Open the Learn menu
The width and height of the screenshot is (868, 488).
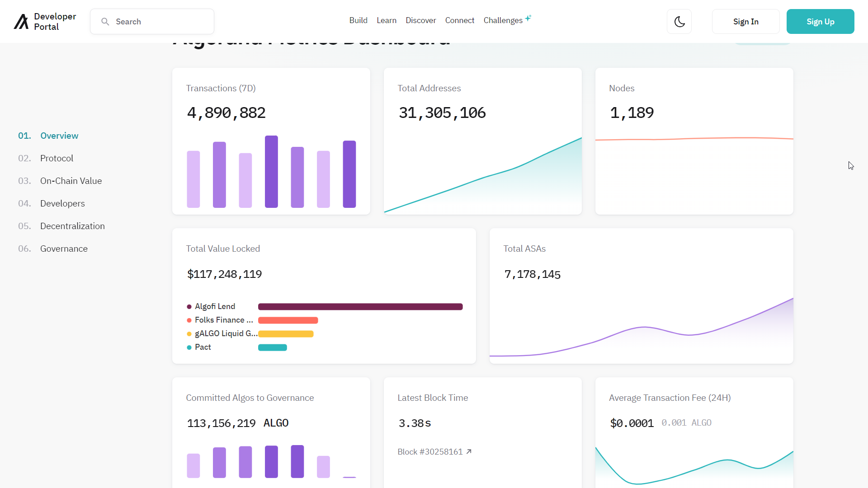coord(387,20)
